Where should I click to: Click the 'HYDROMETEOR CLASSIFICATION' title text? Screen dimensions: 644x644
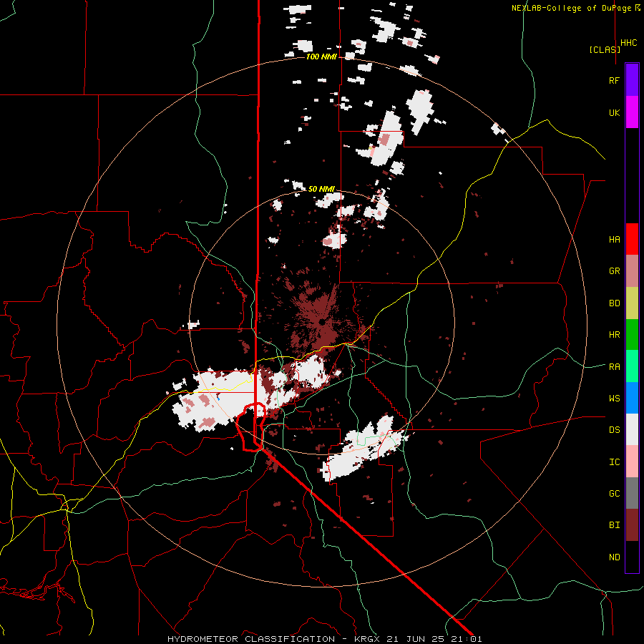tap(251, 639)
